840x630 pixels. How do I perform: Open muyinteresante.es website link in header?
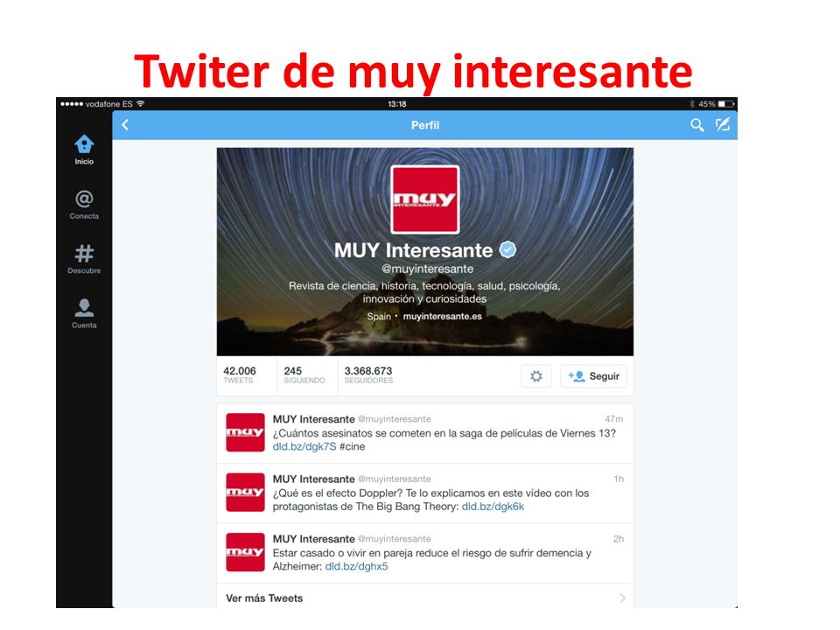point(442,317)
